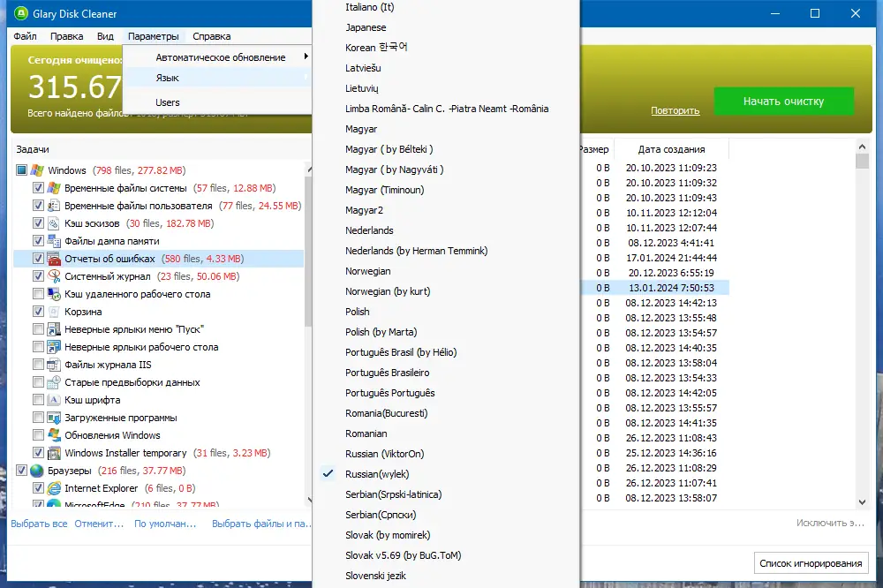Choose Japanese language option
The height and width of the screenshot is (588, 883).
coord(366,27)
